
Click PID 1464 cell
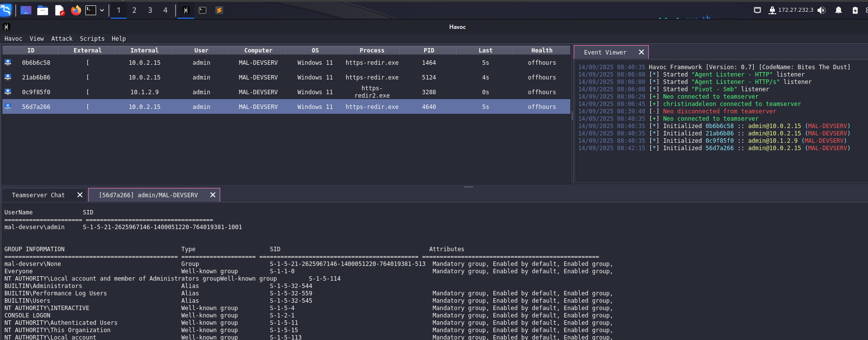click(x=429, y=63)
